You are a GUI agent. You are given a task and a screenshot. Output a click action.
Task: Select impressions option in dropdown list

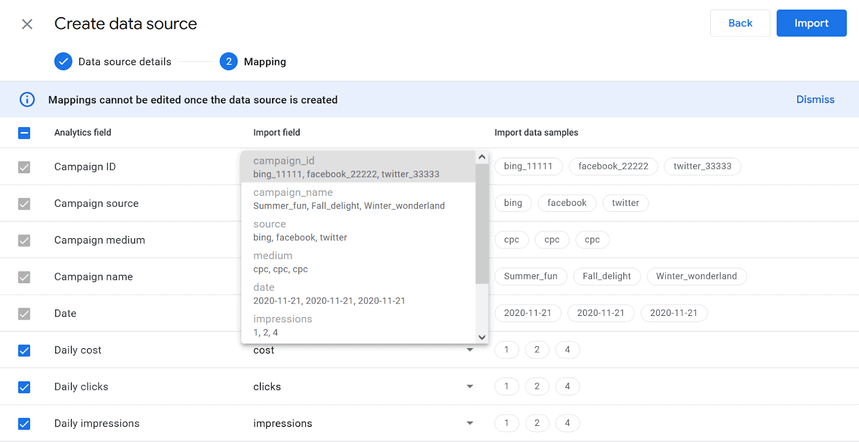pyautogui.click(x=358, y=325)
